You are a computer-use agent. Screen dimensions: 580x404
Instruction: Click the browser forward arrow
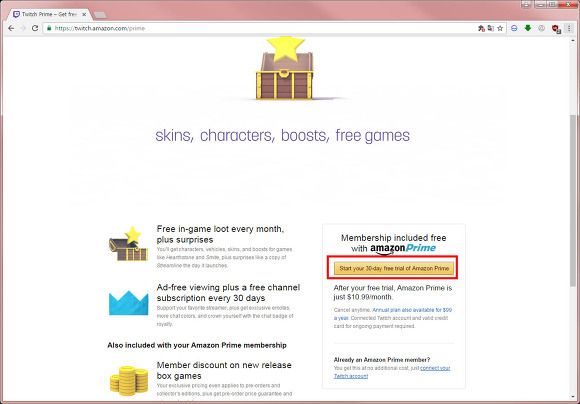(x=23, y=28)
